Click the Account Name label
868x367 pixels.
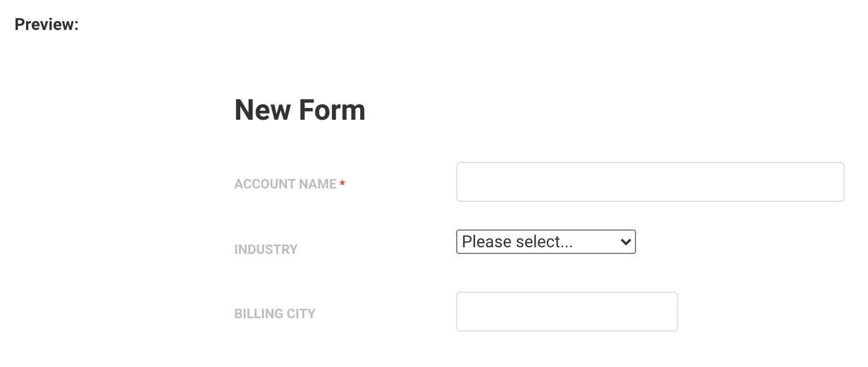tap(285, 184)
